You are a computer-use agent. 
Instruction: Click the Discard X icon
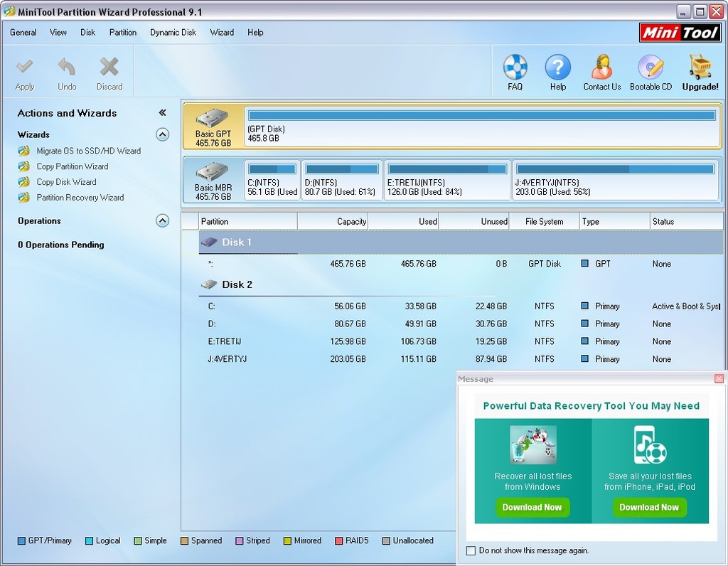[x=109, y=67]
